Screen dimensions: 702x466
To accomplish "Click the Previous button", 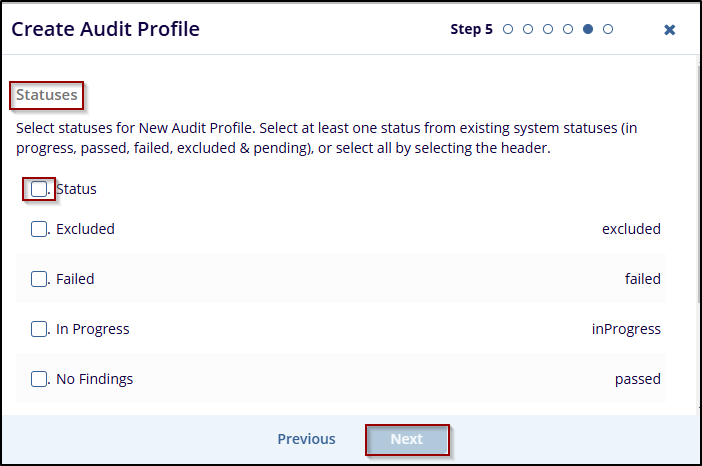I will pyautogui.click(x=306, y=439).
